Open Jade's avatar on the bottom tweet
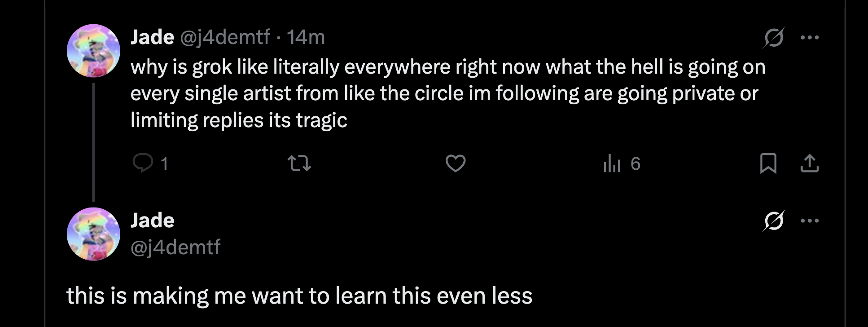Screen dimensions: 868x327 click(x=93, y=234)
